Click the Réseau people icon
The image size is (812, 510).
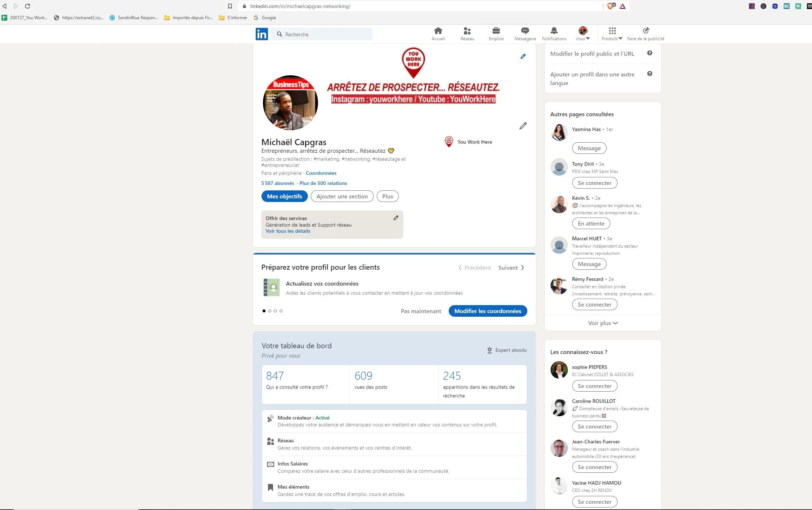tap(467, 31)
